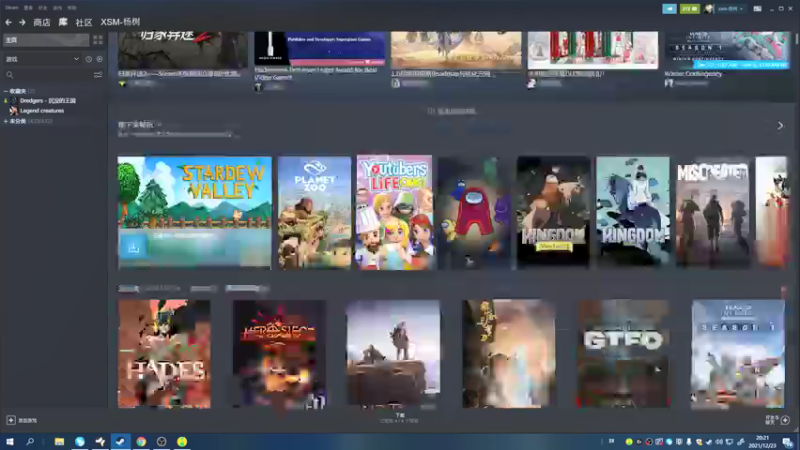Open the green notifications inbox button

tap(689, 9)
